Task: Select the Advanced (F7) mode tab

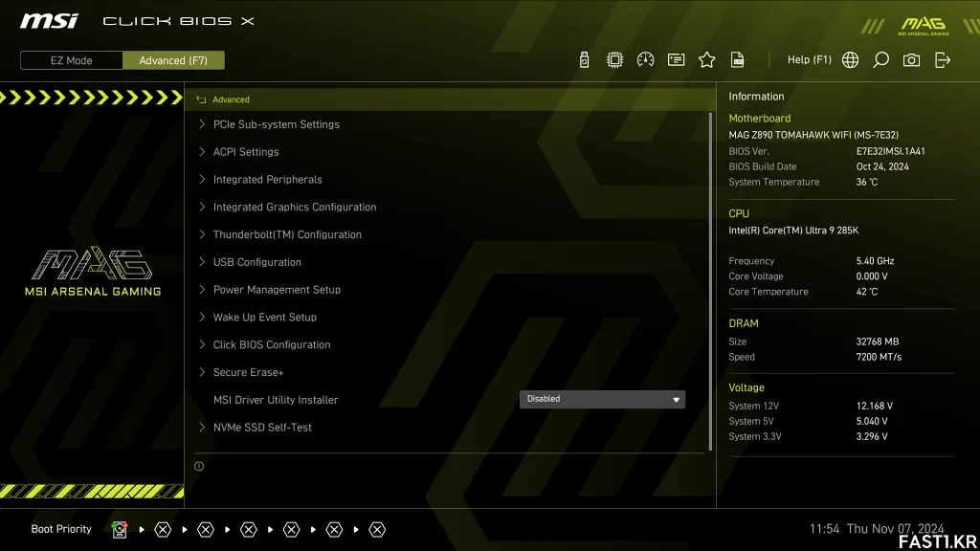Action: point(173,60)
